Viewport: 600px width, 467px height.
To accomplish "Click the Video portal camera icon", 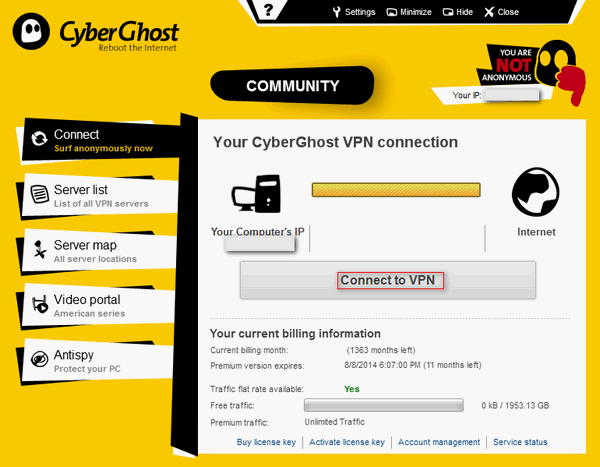I will coord(40,304).
